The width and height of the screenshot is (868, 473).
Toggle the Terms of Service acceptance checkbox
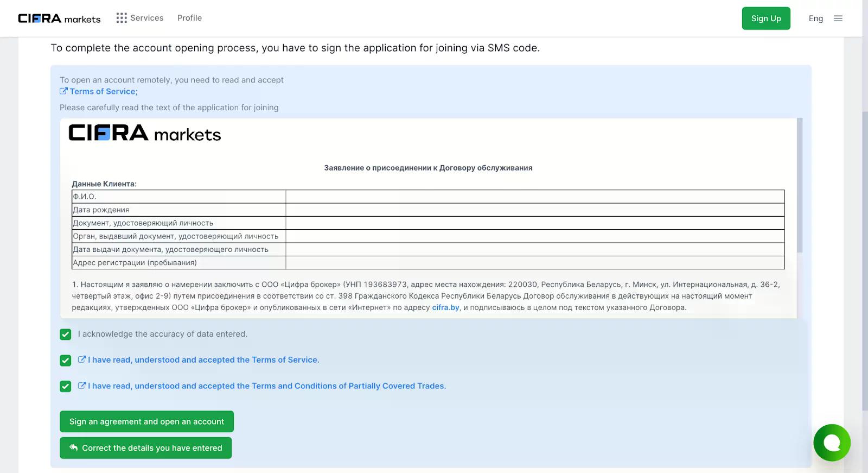pyautogui.click(x=66, y=361)
